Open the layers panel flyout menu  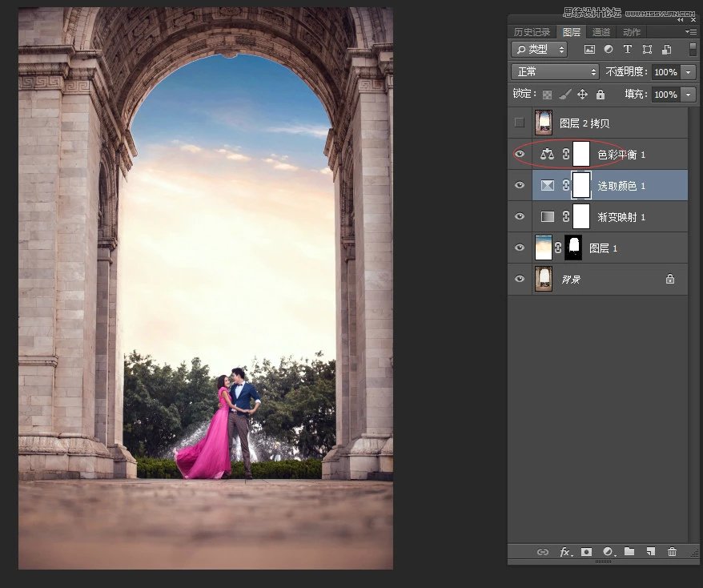(x=691, y=31)
